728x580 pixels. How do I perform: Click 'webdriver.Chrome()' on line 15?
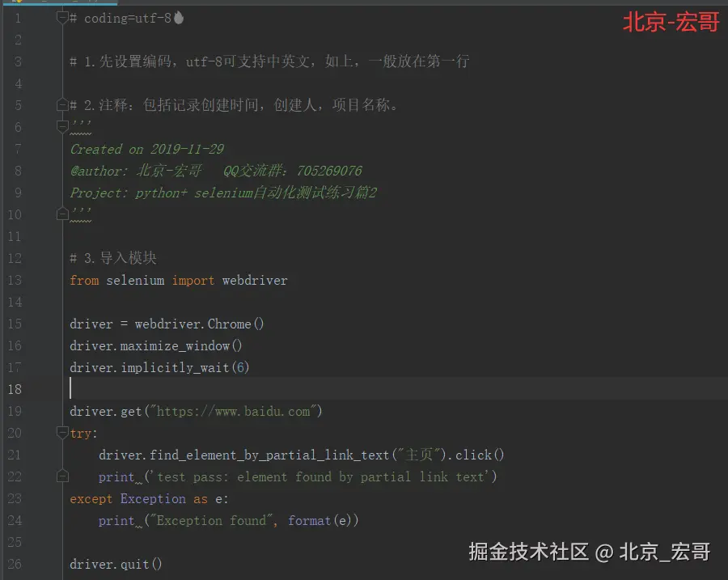coord(199,324)
